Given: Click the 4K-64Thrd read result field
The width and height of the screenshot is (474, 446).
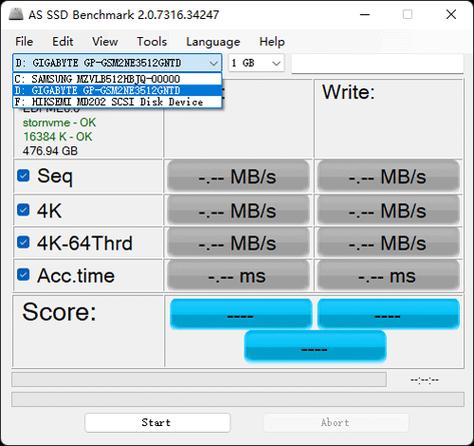Looking at the screenshot, I should coord(238,243).
